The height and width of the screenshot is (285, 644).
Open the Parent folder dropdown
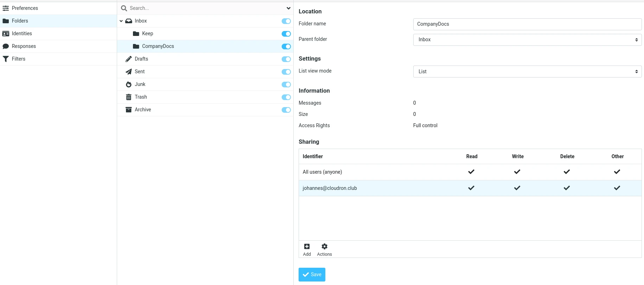pos(527,40)
